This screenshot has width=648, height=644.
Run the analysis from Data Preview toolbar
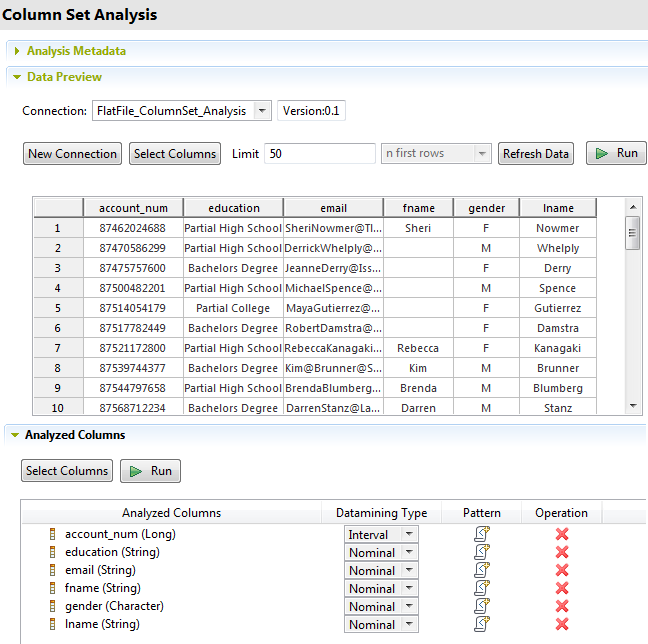(616, 154)
